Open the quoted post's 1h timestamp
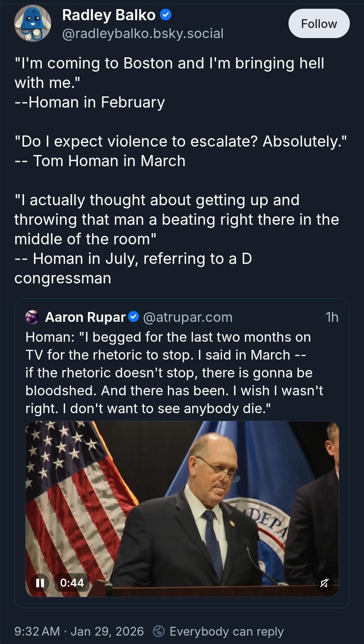This screenshot has height=644, width=364. (x=332, y=317)
